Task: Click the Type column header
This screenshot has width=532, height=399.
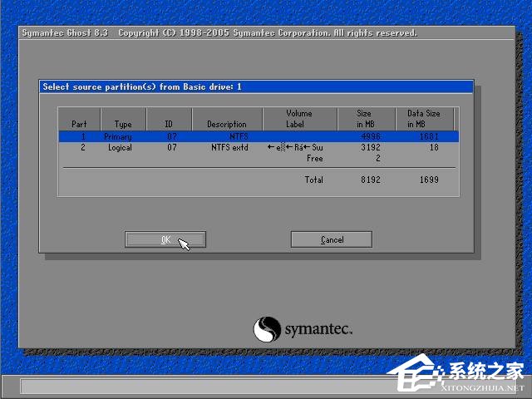Action: click(x=123, y=119)
